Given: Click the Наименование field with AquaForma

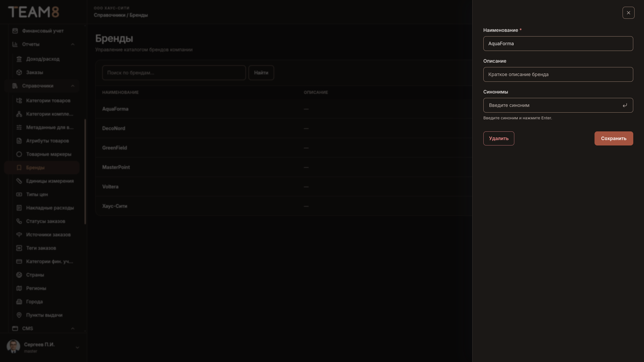Looking at the screenshot, I should pyautogui.click(x=558, y=44).
